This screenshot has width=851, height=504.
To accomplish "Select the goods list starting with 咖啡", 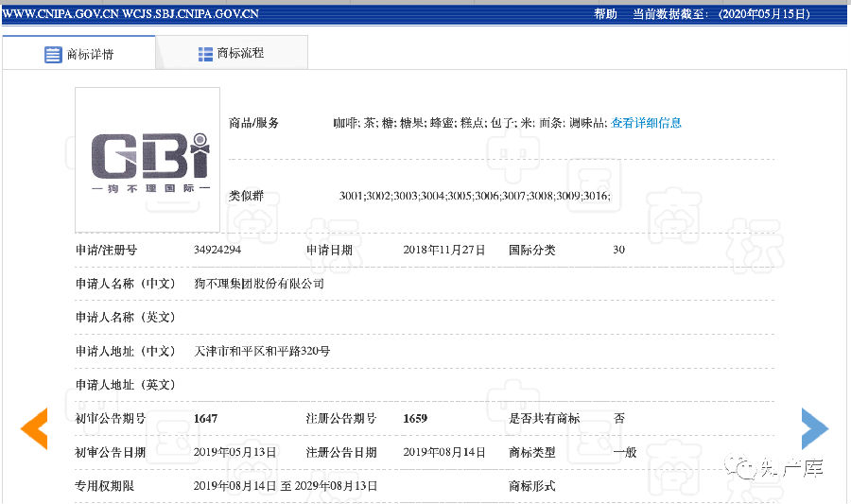I will (x=469, y=123).
